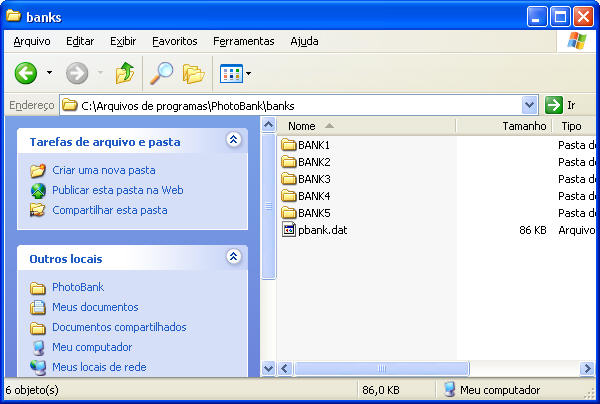
Task: Select the BANK2 folder icon
Action: click(289, 162)
